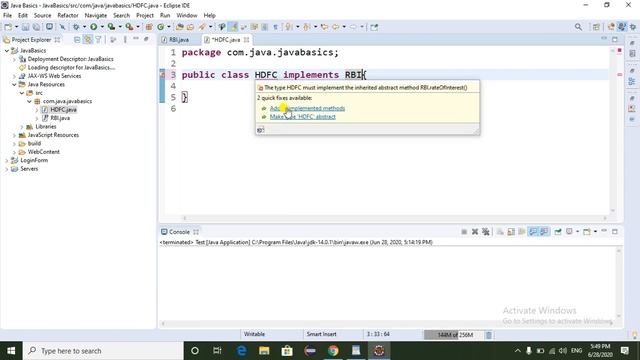This screenshot has height=360, width=640.
Task: Click the Previous Annotation icon
Action: [307, 27]
